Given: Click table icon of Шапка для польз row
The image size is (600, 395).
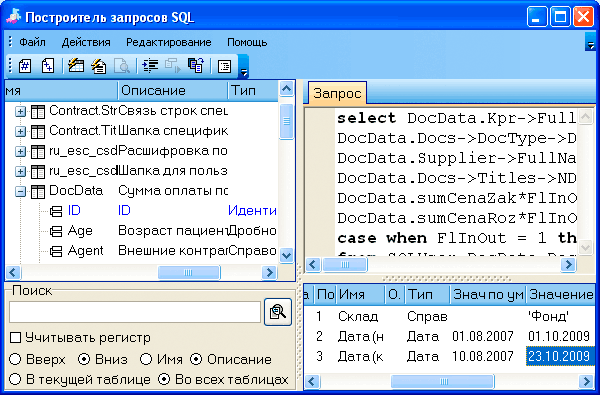Looking at the screenshot, I should pos(38,171).
